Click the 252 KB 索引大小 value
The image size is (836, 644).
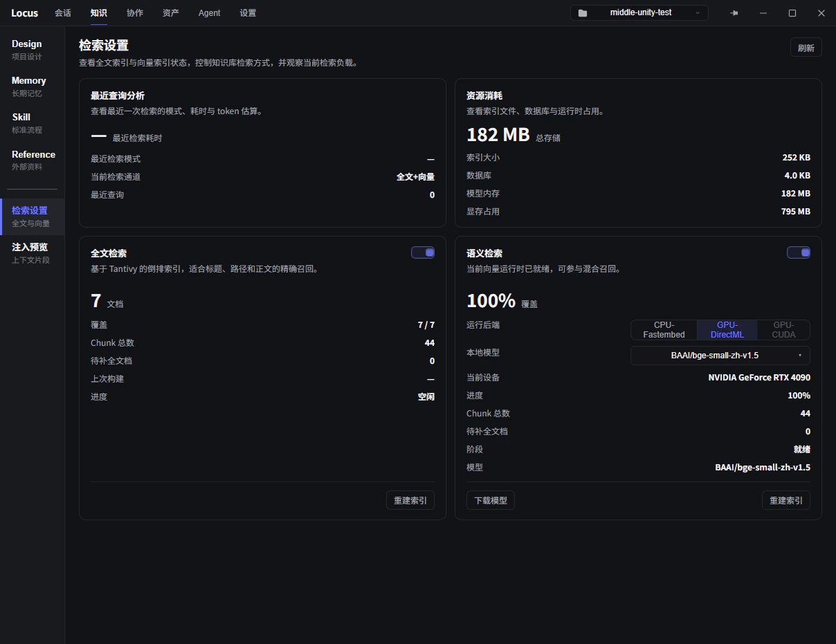click(x=797, y=158)
